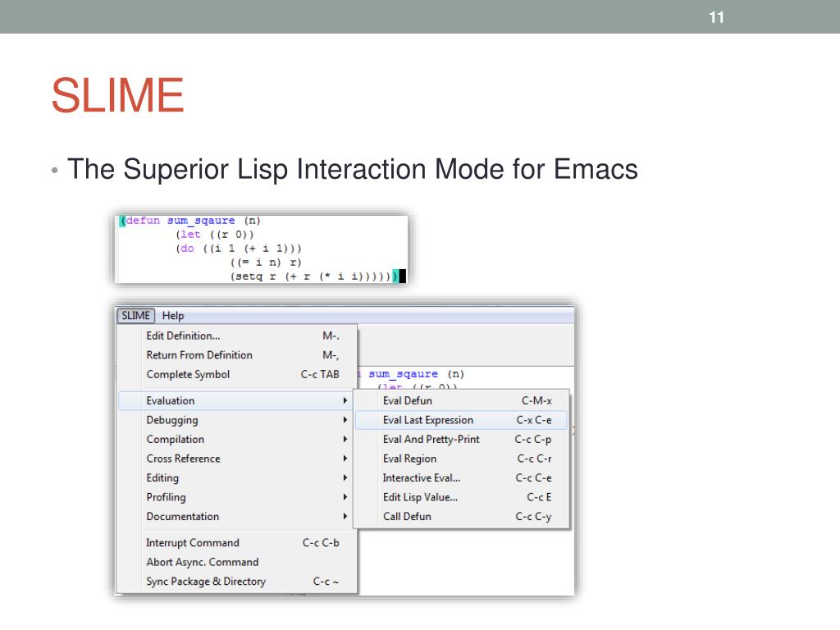
Task: Click the 'let' keyword in top snippet
Action: click(190, 234)
